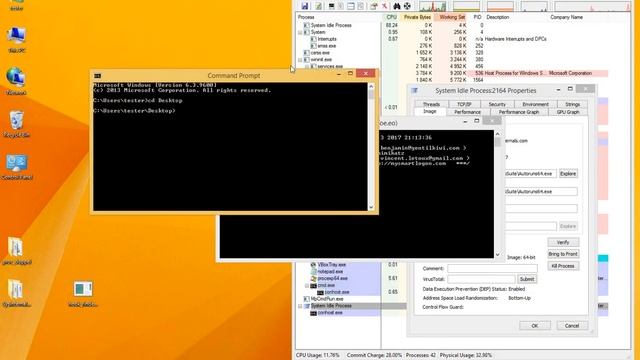Screen dimensions: 640x360
Task: Click the MpCmdRun.exe process icon
Action: pyautogui.click(x=307, y=299)
